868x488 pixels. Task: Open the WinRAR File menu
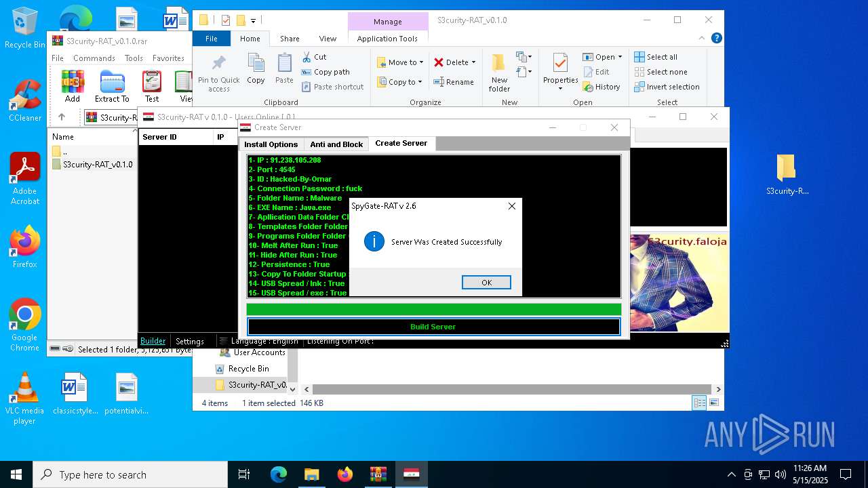(x=58, y=58)
